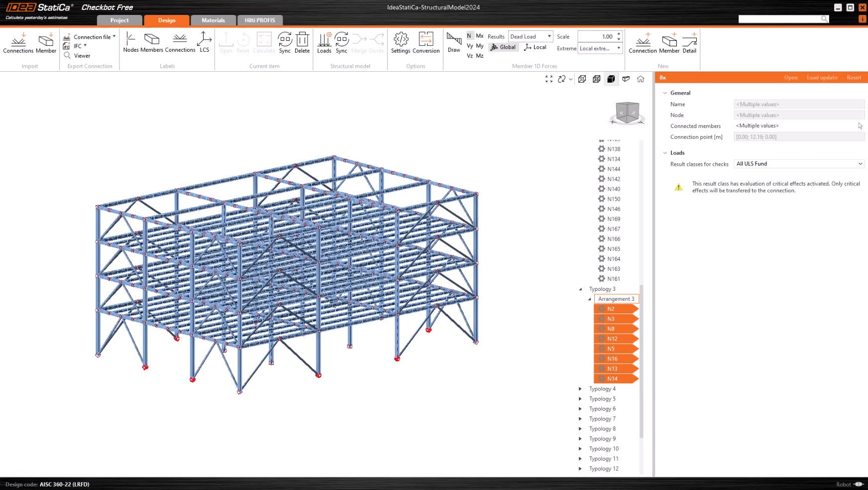Switch to the Materials tab
Screen dimensions: 868x490
(x=213, y=20)
